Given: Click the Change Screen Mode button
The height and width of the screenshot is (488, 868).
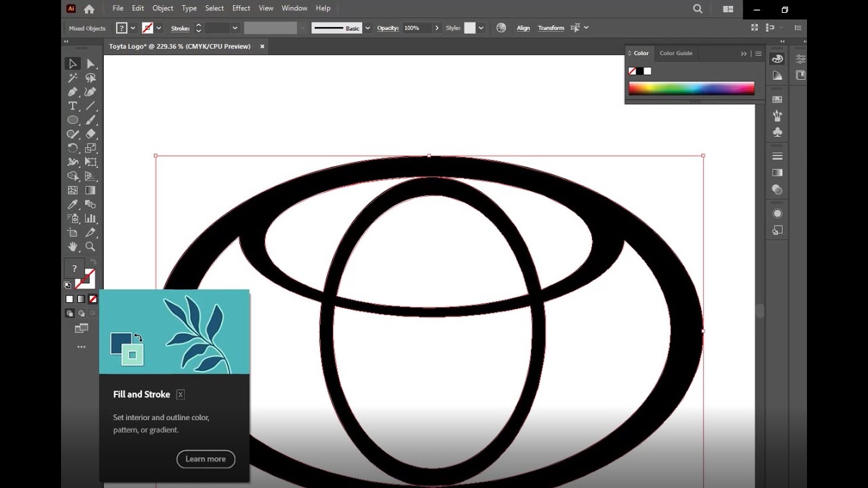Looking at the screenshot, I should [x=81, y=329].
